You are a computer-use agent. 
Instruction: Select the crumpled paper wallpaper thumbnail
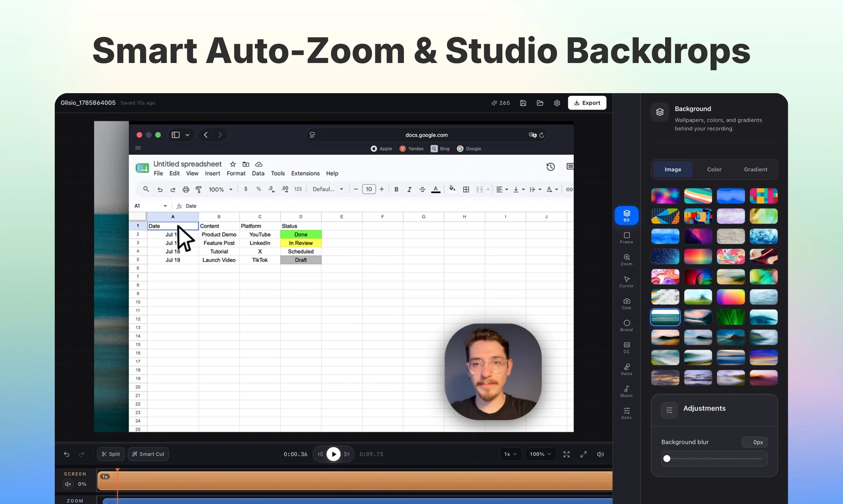pyautogui.click(x=731, y=236)
